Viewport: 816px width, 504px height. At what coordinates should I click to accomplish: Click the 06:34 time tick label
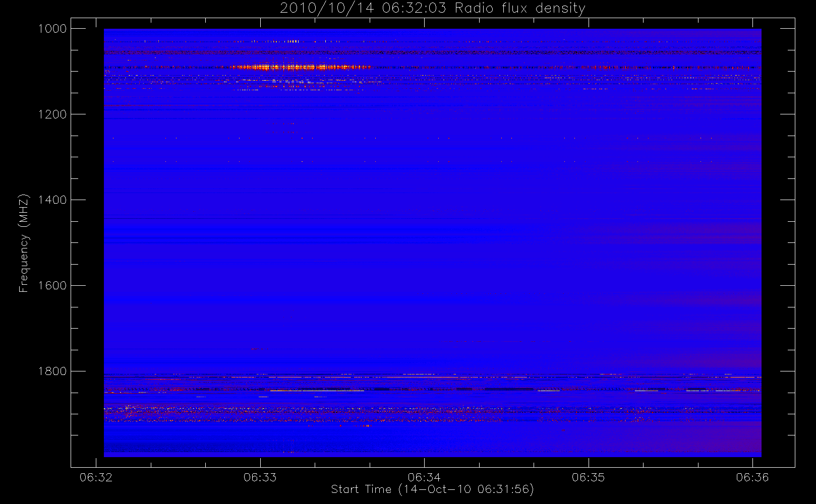[424, 477]
